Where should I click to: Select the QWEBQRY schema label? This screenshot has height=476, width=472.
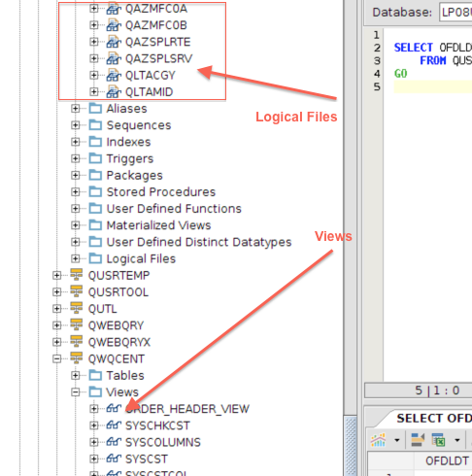(116, 325)
